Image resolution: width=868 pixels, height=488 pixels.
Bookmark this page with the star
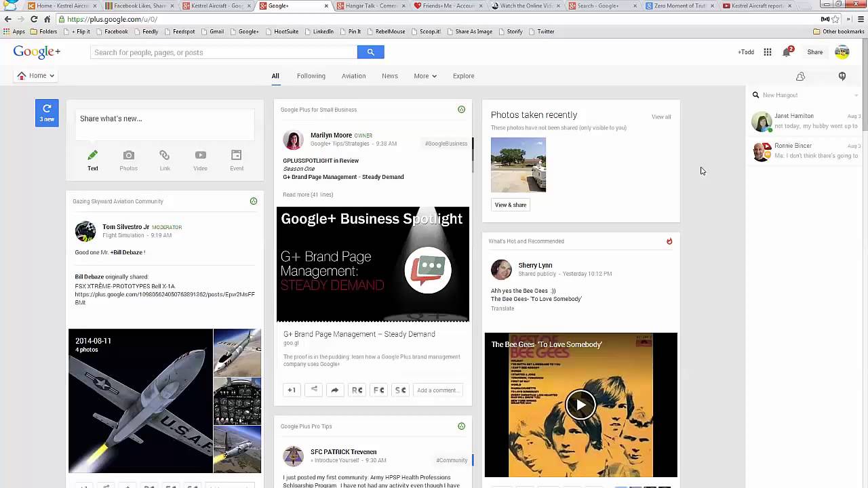pyautogui.click(x=835, y=19)
